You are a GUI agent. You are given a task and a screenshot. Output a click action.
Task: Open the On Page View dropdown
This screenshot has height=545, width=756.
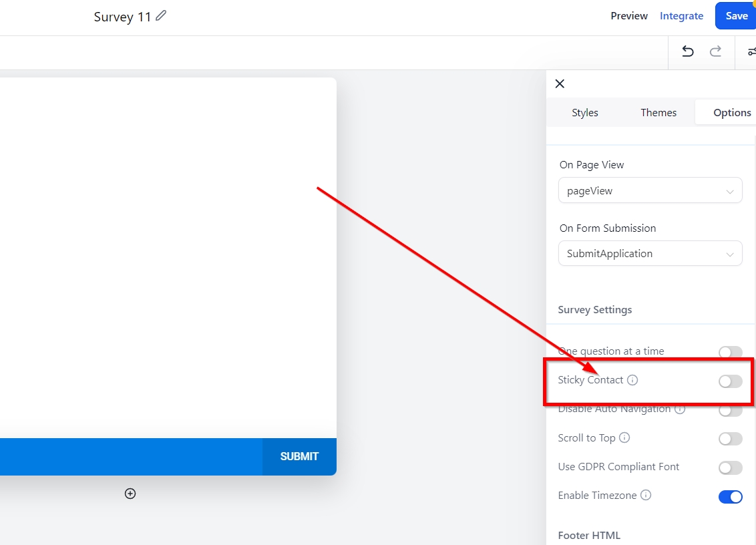(x=650, y=190)
